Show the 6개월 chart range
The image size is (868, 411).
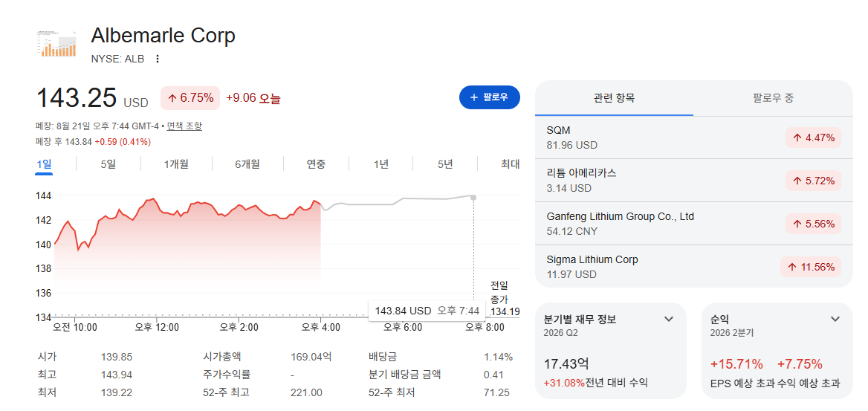[247, 164]
